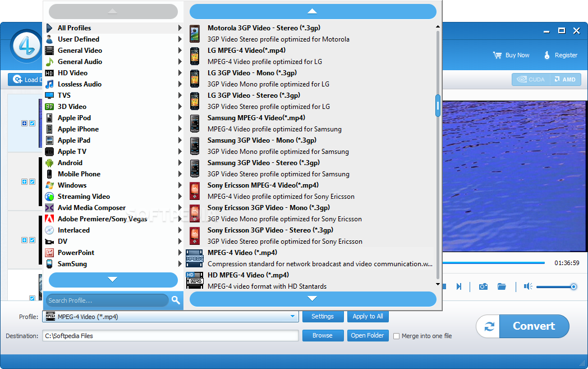
Task: Select the 3D Video category icon
Action: pyautogui.click(x=49, y=107)
